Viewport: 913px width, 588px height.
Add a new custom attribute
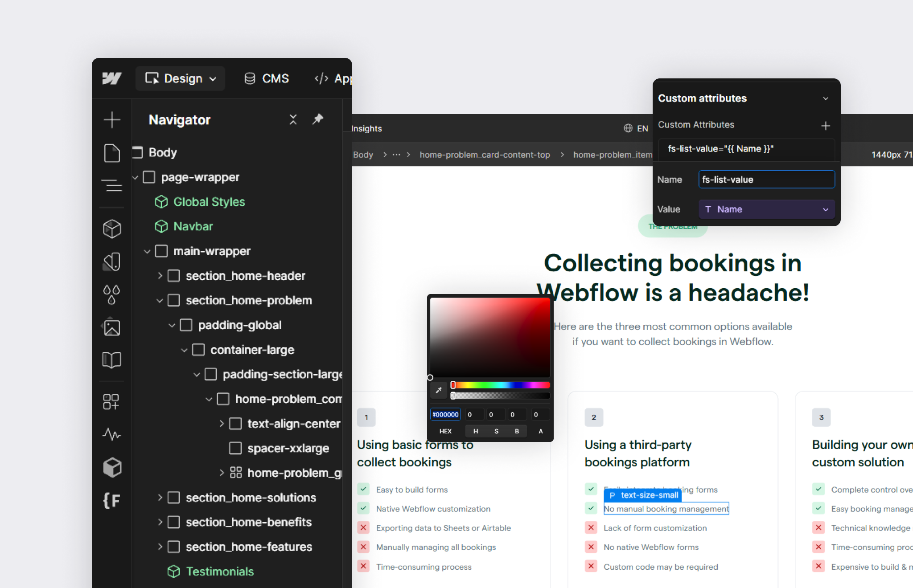(x=826, y=126)
